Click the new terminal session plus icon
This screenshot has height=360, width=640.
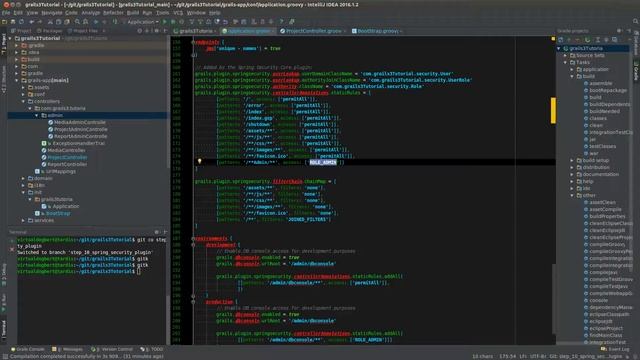tap(12, 240)
